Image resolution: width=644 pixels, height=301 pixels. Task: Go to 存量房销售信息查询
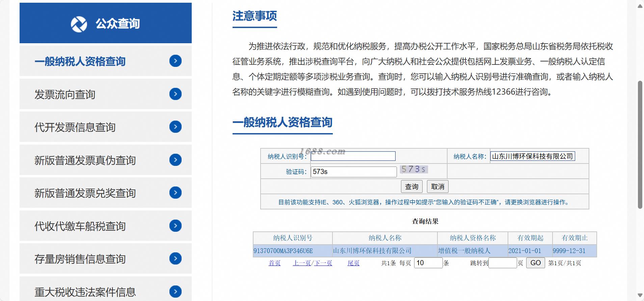tap(106, 258)
